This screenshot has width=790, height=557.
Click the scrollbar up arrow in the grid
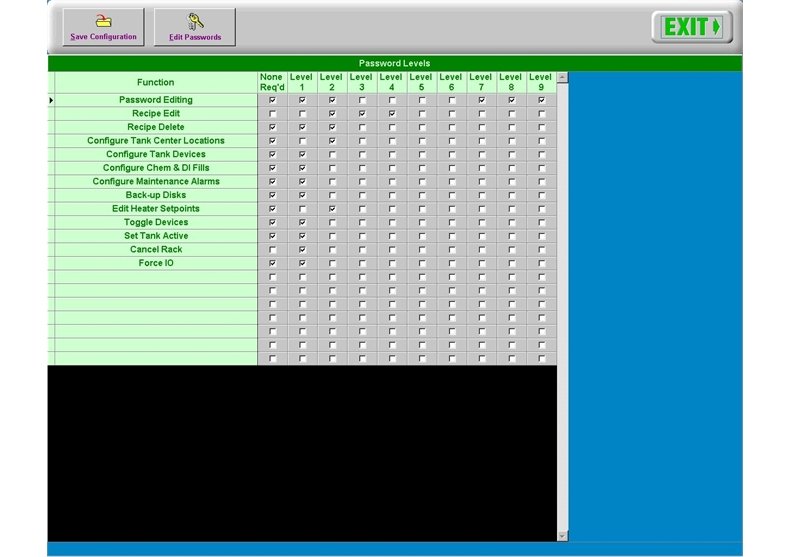[x=562, y=77]
